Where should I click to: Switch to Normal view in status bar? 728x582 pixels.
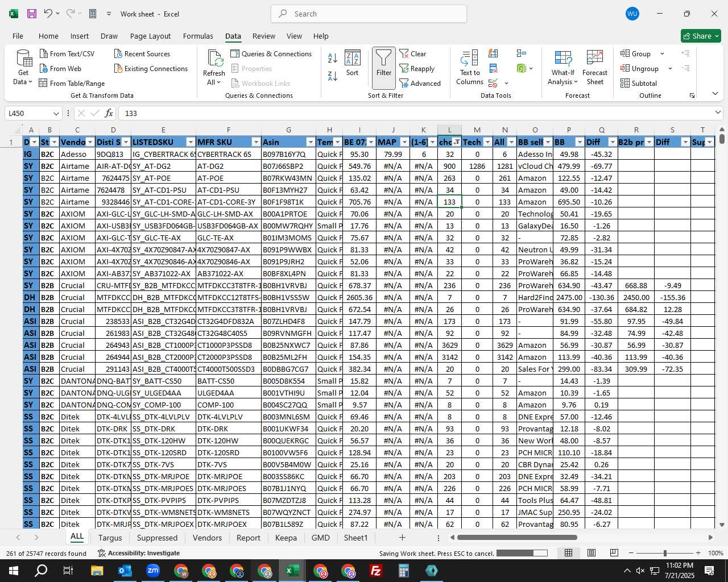pyautogui.click(x=568, y=553)
